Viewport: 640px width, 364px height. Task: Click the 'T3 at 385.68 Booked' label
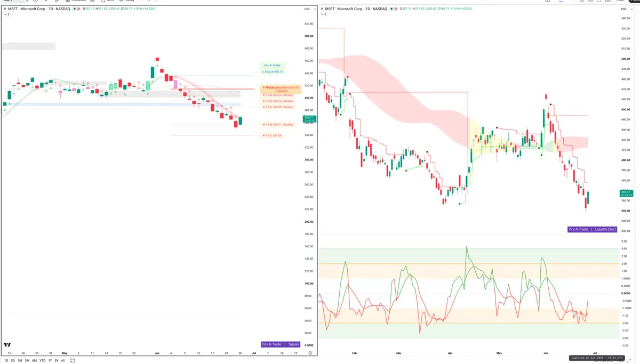(278, 107)
